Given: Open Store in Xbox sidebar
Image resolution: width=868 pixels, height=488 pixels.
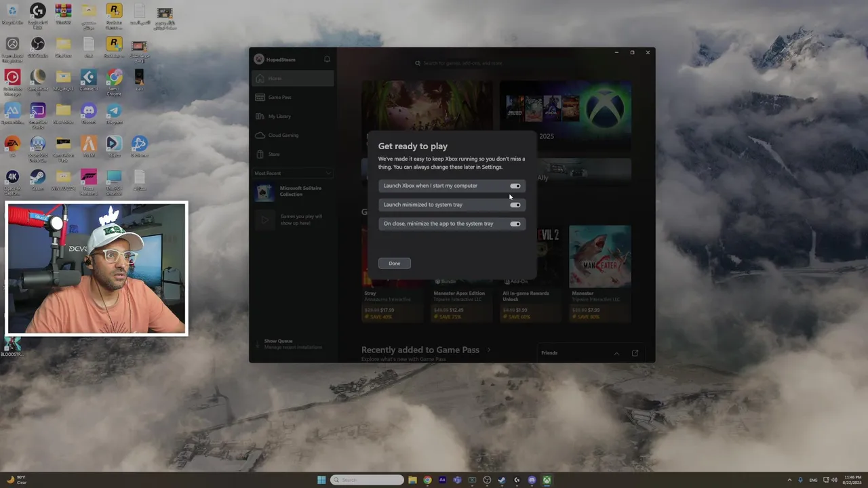Looking at the screenshot, I should point(293,154).
